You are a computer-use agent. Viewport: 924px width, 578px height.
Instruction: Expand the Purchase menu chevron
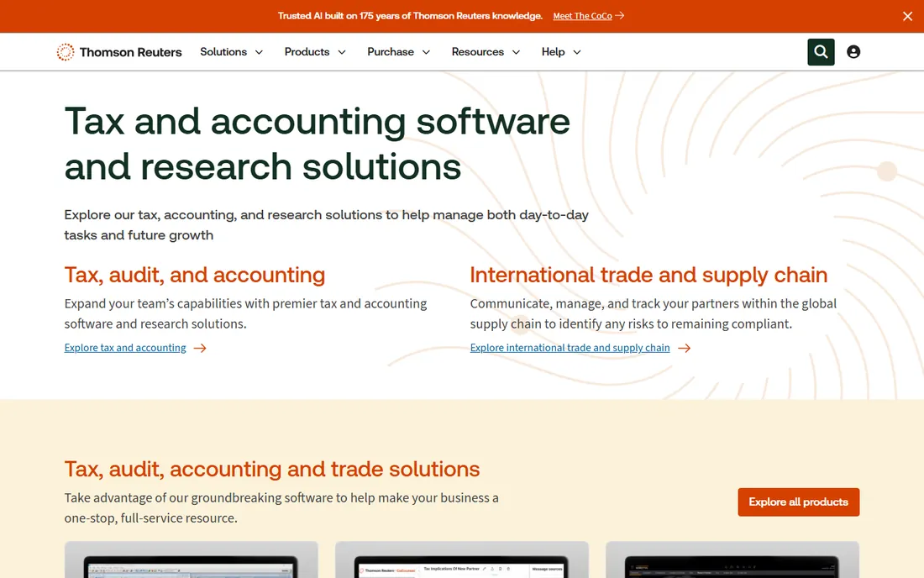(426, 52)
